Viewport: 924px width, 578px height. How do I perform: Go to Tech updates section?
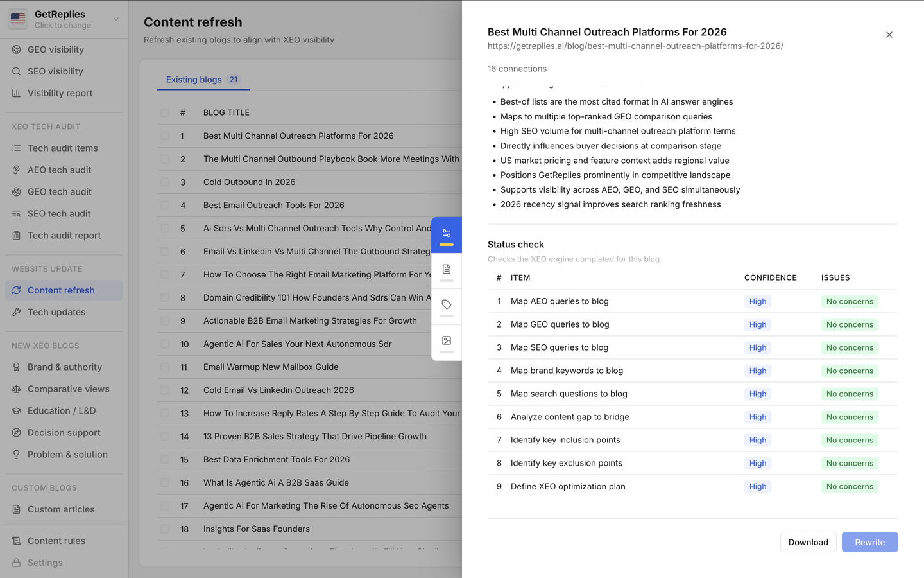pos(64,312)
